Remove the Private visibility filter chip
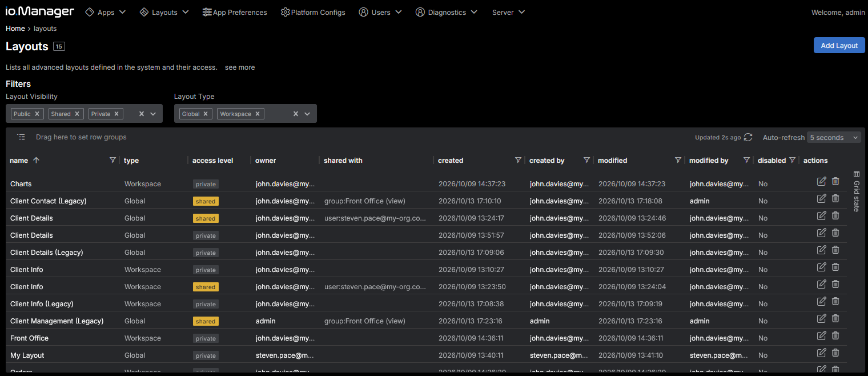This screenshot has height=376, width=868. (x=116, y=114)
